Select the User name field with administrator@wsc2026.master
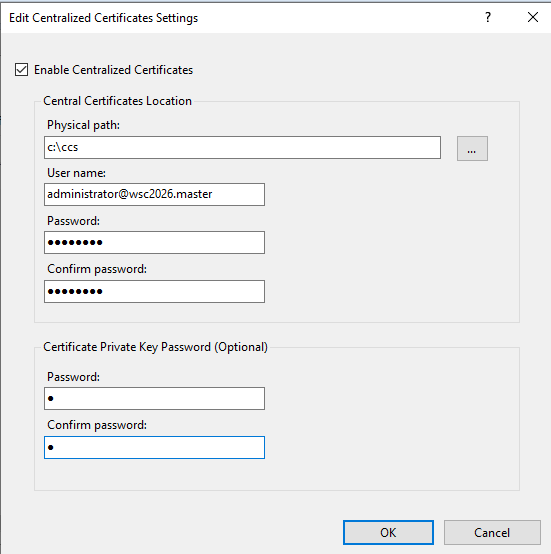The image size is (551, 554). click(x=154, y=194)
